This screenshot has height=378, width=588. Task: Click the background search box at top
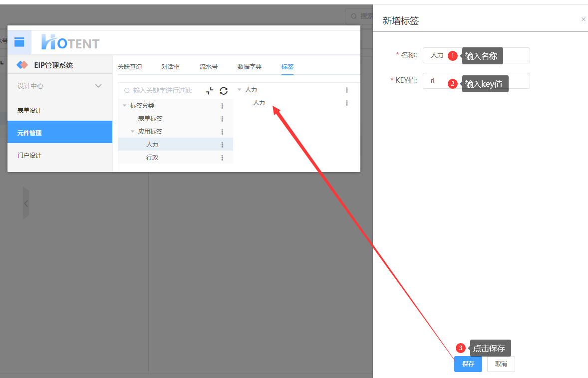[359, 16]
